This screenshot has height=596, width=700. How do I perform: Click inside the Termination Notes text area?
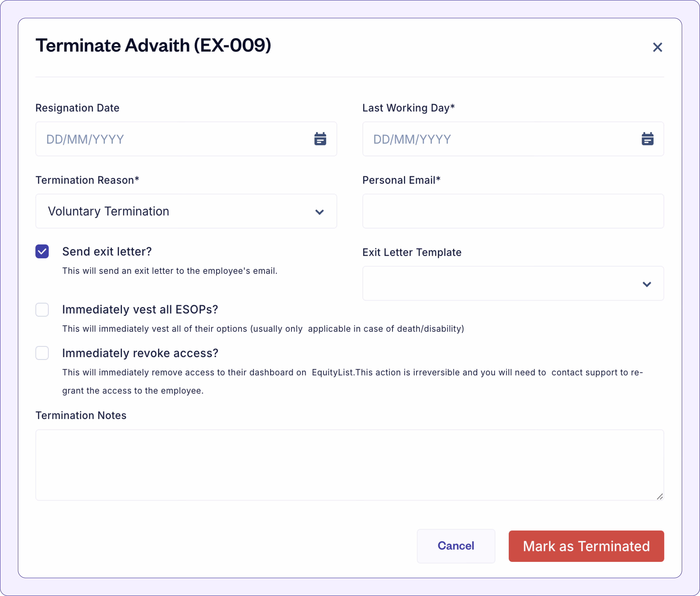[x=350, y=465]
